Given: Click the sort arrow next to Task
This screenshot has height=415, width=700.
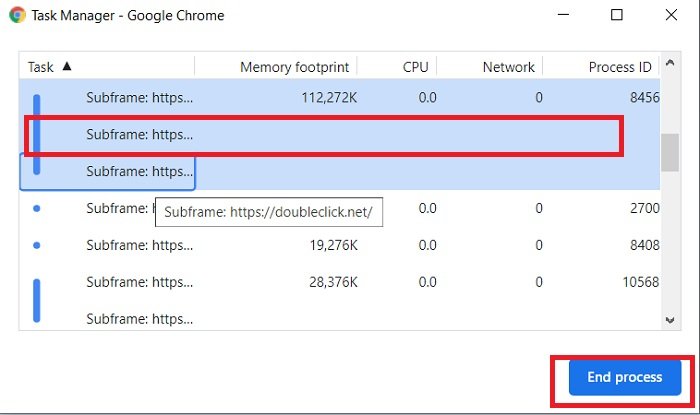Looking at the screenshot, I should (67, 67).
